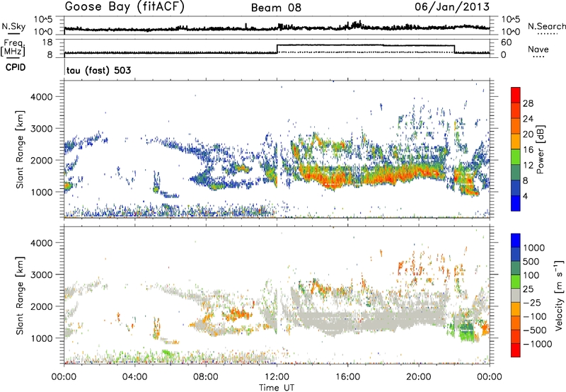Click the "Slant Range [km]" label of power panel
Image resolution: width=566 pixels, height=392 pixels.
pyautogui.click(x=20, y=149)
